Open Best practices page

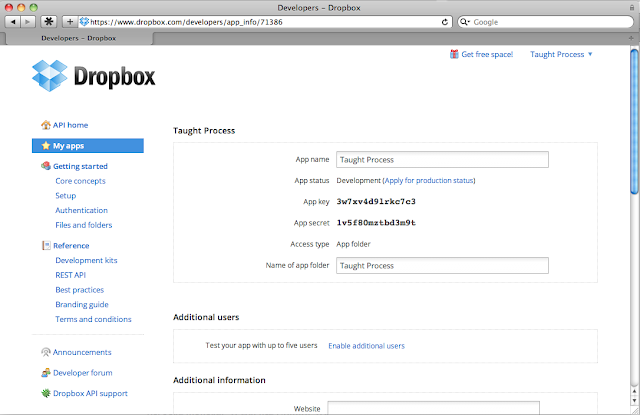coord(80,290)
